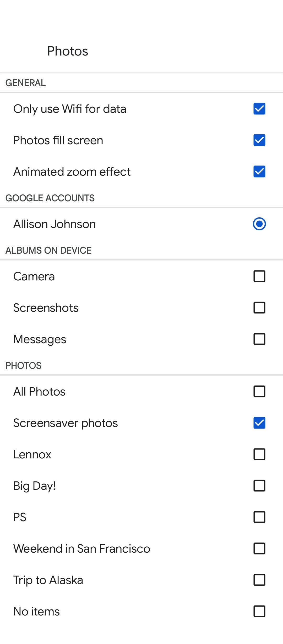The image size is (283, 644).
Task: Tap the Weekend in San Francisco label
Action: pos(82,549)
